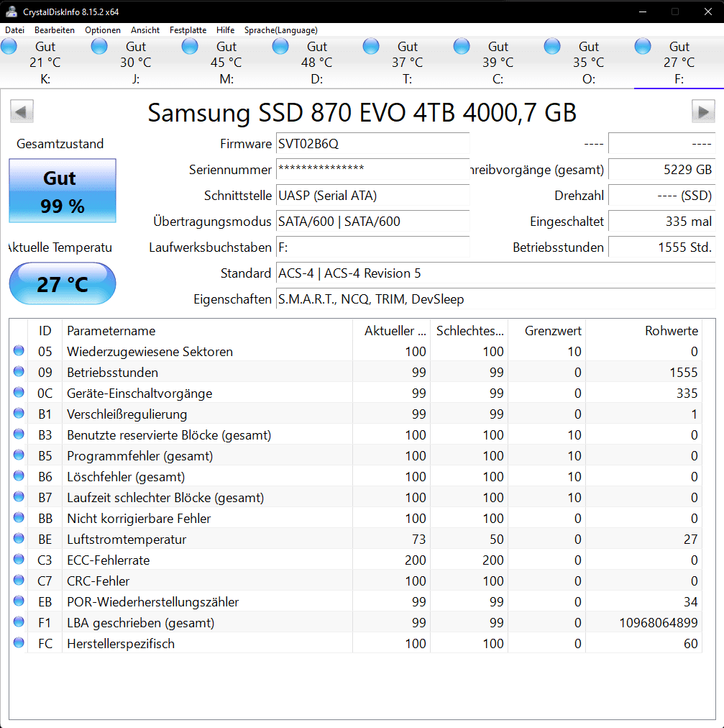The width and height of the screenshot is (724, 728).
Task: Click the Standard ACS-4 Revision 5 field
Action: coord(495,273)
